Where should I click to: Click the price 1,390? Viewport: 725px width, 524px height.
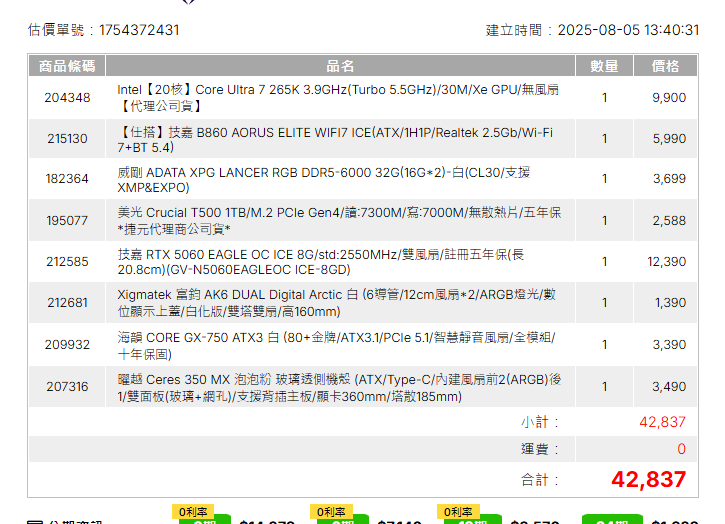coord(670,302)
